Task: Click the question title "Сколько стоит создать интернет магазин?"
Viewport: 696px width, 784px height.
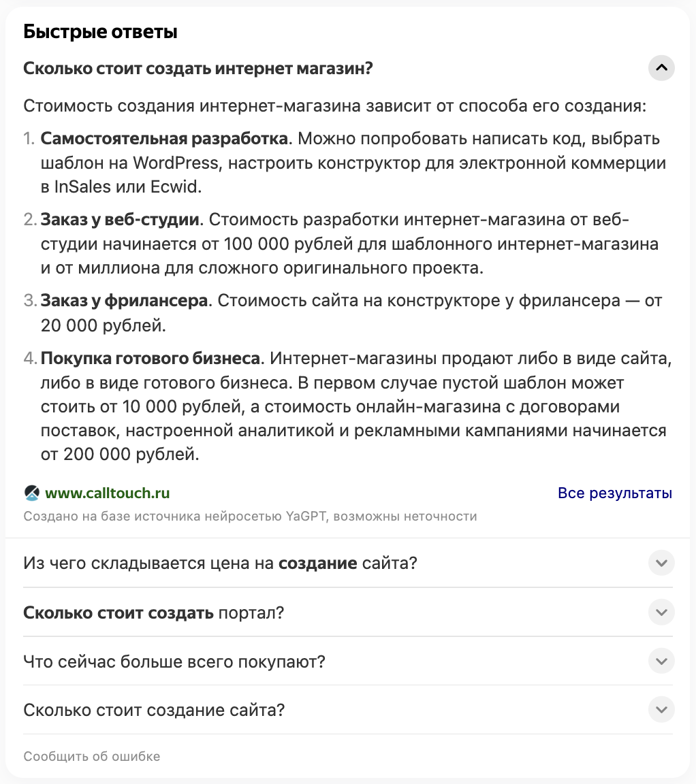Action: click(x=198, y=68)
